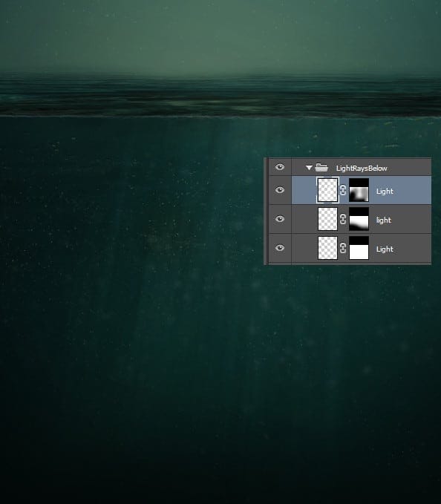
Task: Click the lowercase light layer name
Action: (384, 220)
